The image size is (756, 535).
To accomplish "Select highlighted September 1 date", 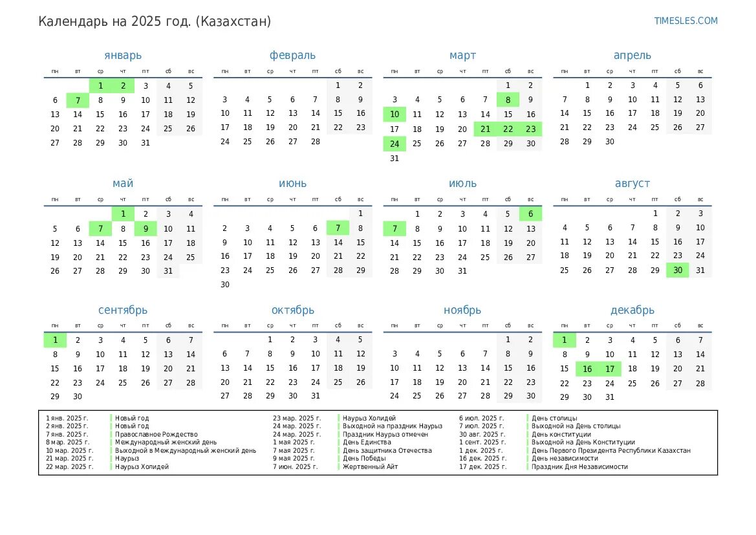I will pos(55,340).
